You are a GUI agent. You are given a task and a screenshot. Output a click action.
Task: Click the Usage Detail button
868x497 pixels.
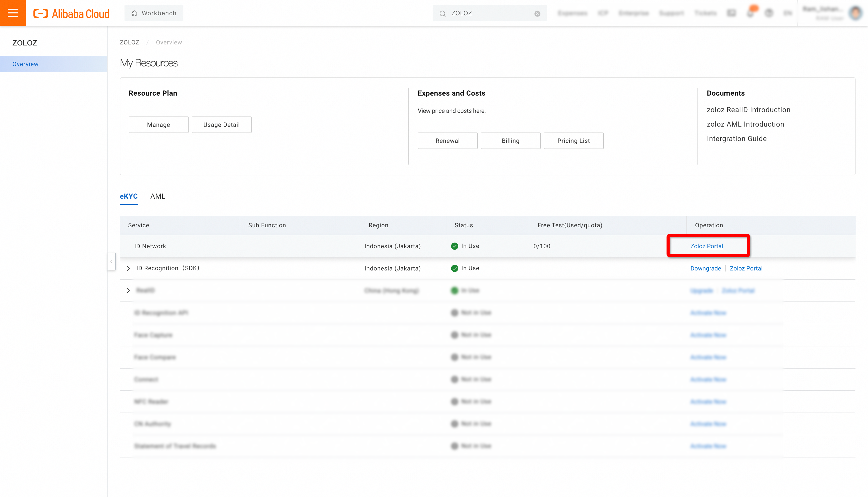point(221,125)
